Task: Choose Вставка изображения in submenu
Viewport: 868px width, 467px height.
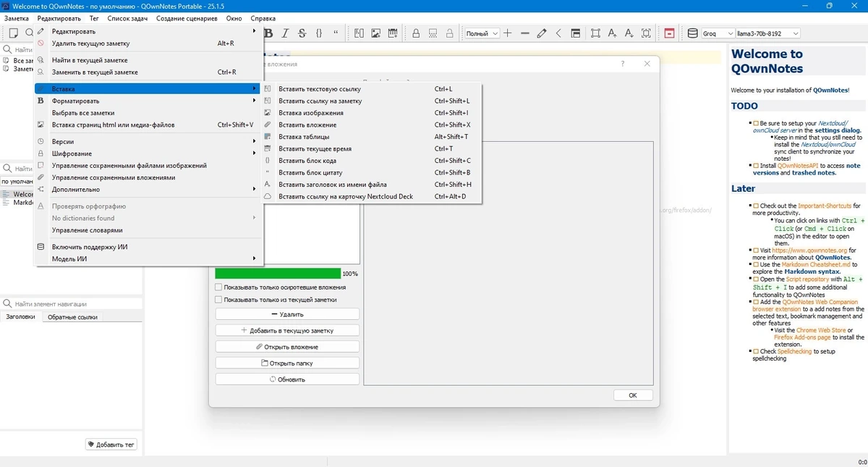Action: tap(371, 113)
